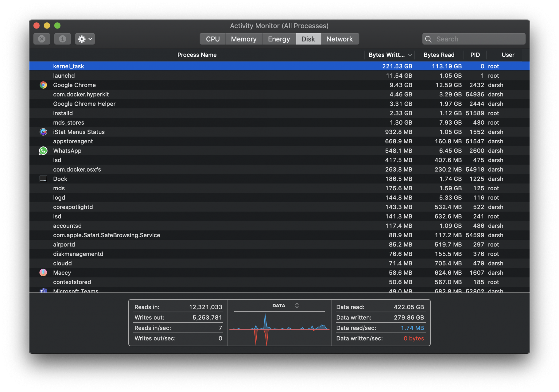Click the 221.53 GB bytes written value
Viewport: 559px width, 392px height.
pos(397,66)
